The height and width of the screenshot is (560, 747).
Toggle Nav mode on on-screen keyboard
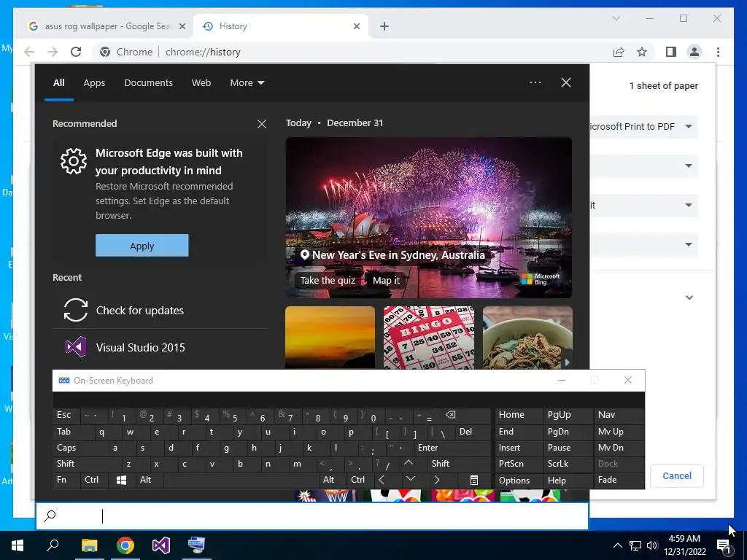[619, 415]
